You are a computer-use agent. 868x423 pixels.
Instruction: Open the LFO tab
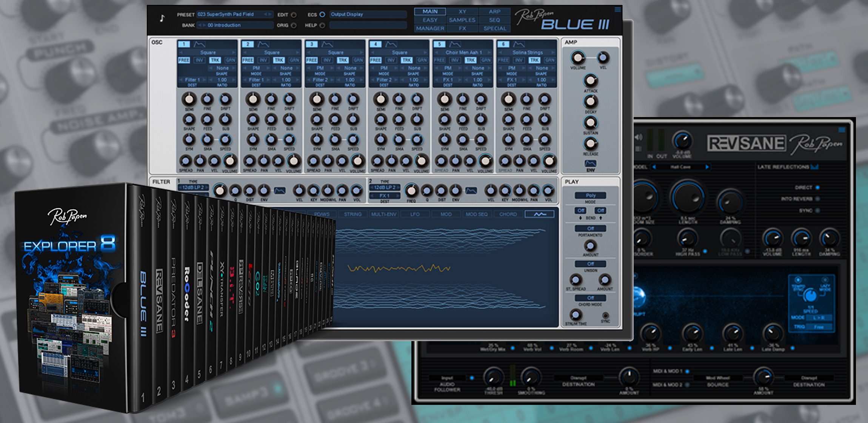click(415, 214)
